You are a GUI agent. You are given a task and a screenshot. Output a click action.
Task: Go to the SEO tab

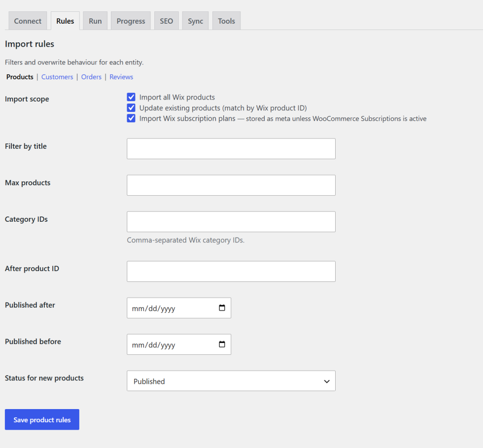[x=167, y=21]
